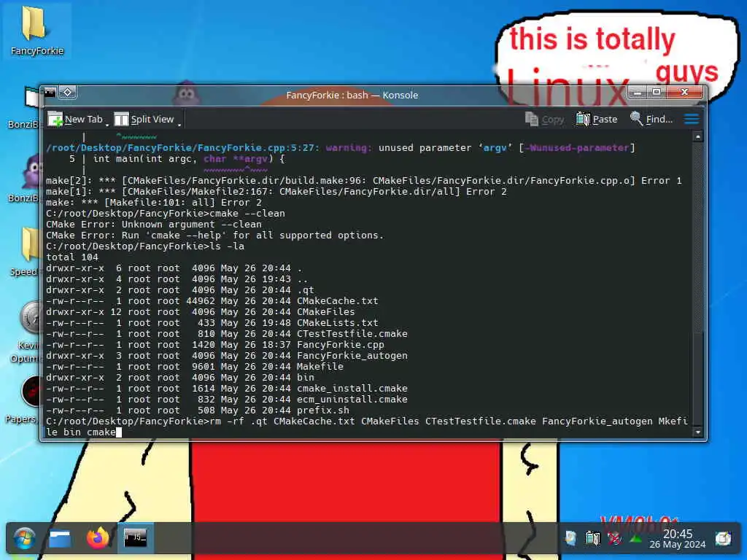Close the Konsole window

(x=684, y=92)
